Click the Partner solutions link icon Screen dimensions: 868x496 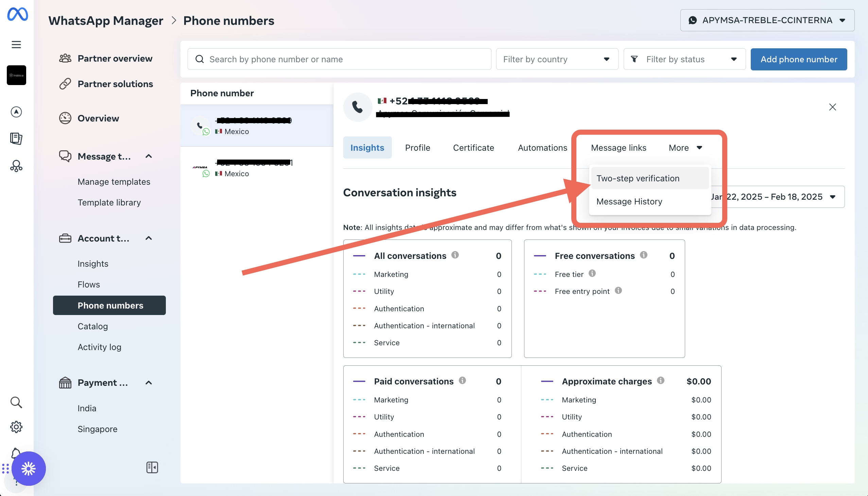[x=65, y=84]
